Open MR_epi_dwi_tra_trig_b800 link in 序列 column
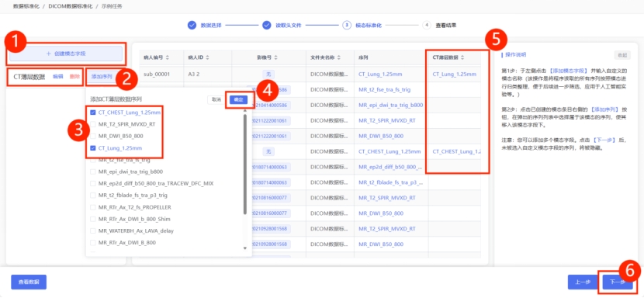The width and height of the screenshot is (644, 298). pyautogui.click(x=390, y=105)
